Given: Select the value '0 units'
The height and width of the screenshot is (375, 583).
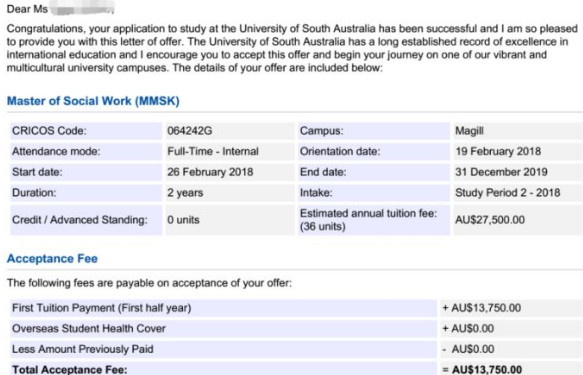Looking at the screenshot, I should point(183,220).
